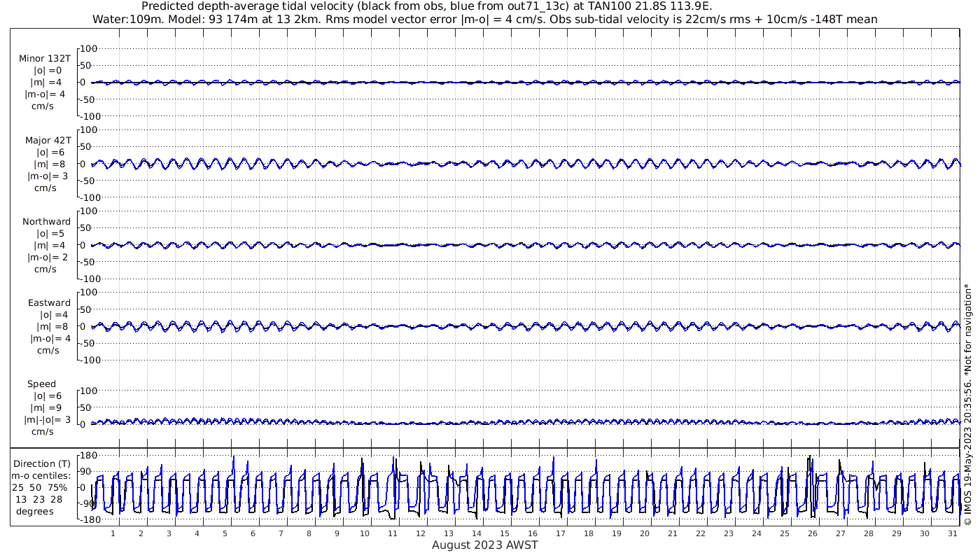Click '|m-o|= 2' under Northward
This screenshot has height=560, width=980.
tap(48, 257)
